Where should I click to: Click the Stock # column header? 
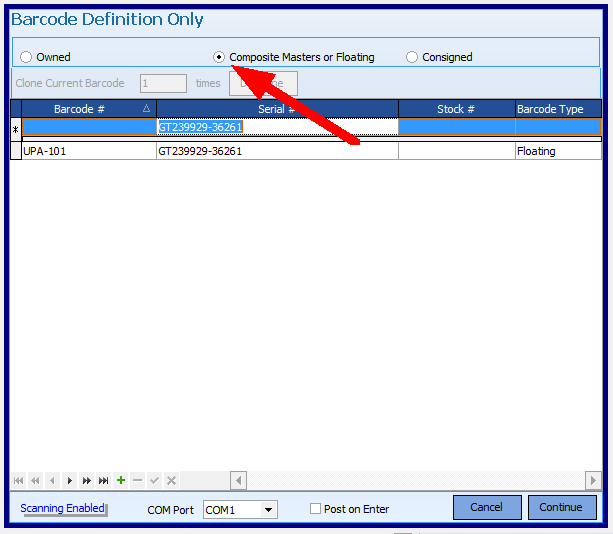point(456,109)
